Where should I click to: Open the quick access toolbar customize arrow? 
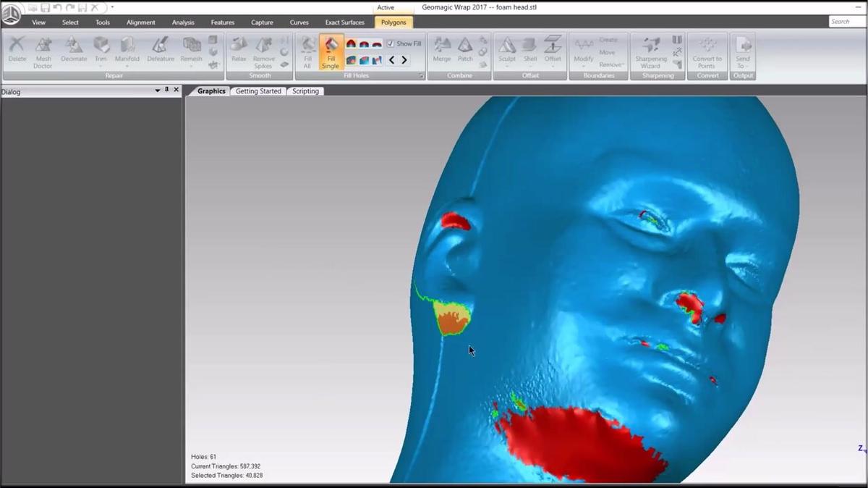pyautogui.click(x=112, y=7)
